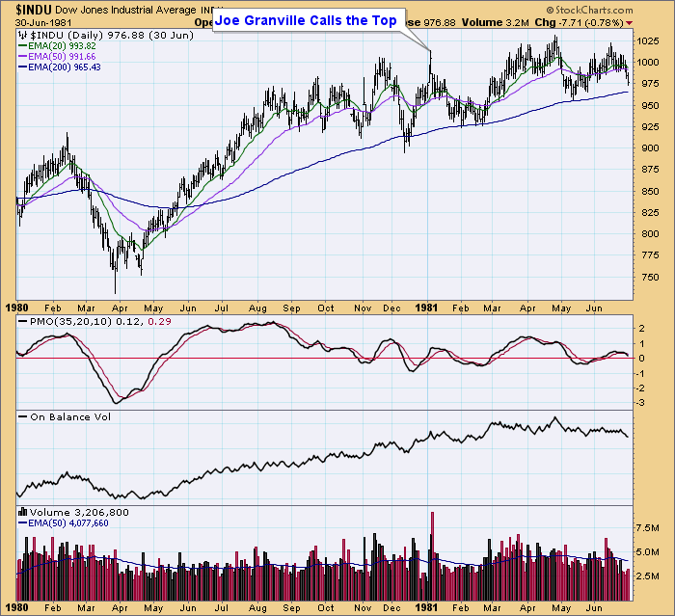Click the EMA(20) 993.82 legend entry
This screenshot has width=675, height=616.
tap(62, 45)
